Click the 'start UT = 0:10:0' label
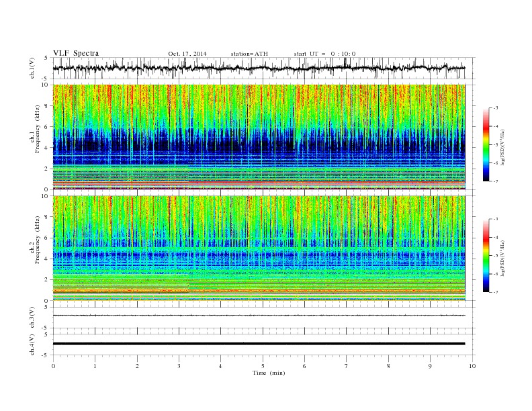This screenshot has height=411, width=532. [x=324, y=54]
